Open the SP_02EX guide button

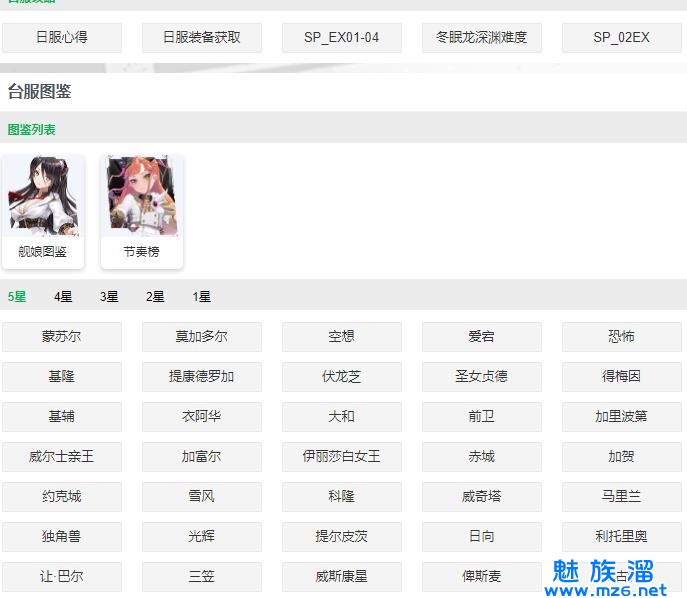(x=621, y=38)
